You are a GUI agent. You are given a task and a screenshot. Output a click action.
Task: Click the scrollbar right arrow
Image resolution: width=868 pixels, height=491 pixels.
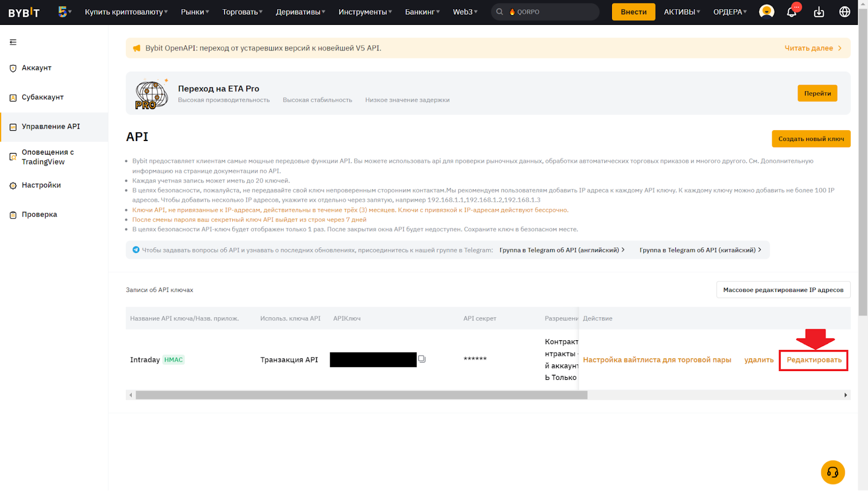coord(846,395)
